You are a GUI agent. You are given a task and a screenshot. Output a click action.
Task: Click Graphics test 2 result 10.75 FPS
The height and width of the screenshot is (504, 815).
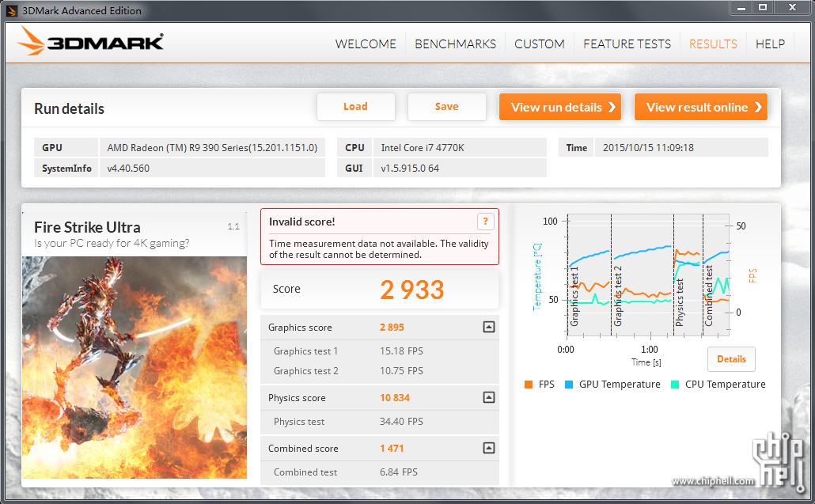401,371
